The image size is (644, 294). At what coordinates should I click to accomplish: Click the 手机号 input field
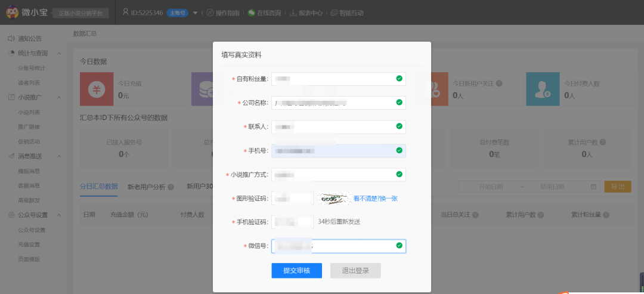(x=339, y=151)
